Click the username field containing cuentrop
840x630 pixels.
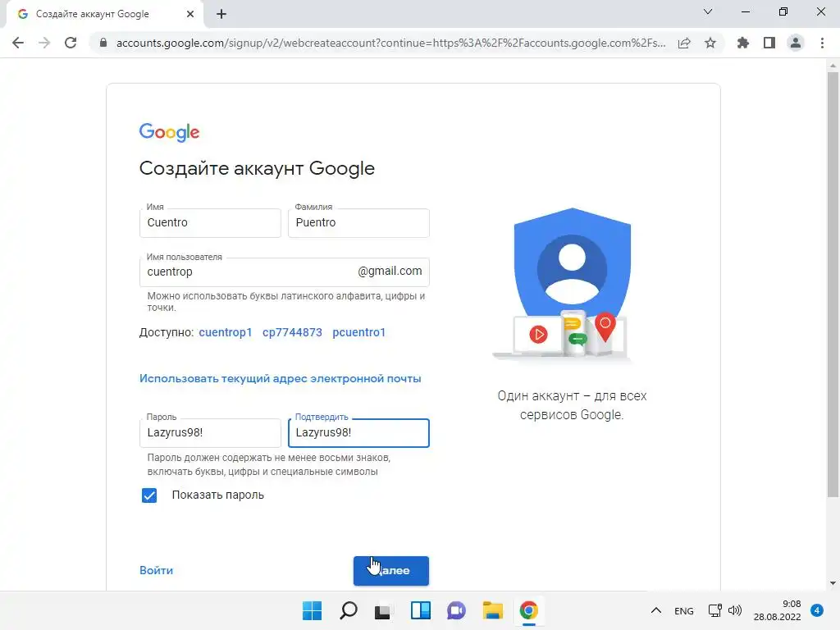[x=284, y=272]
